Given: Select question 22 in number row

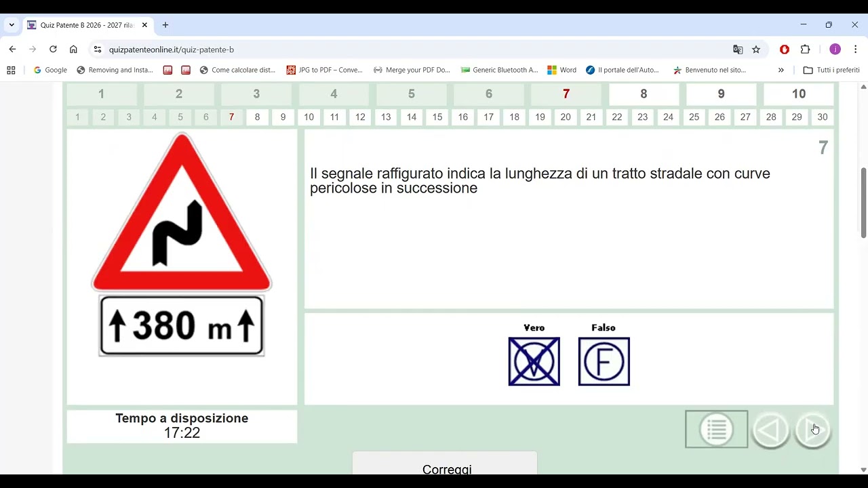Looking at the screenshot, I should coord(616,117).
